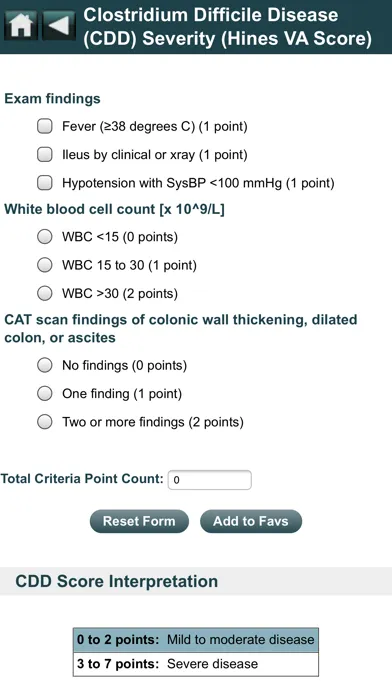Image resolution: width=392 pixels, height=696 pixels.
Task: Select WBC <15 (0 points)
Action: pos(44,237)
